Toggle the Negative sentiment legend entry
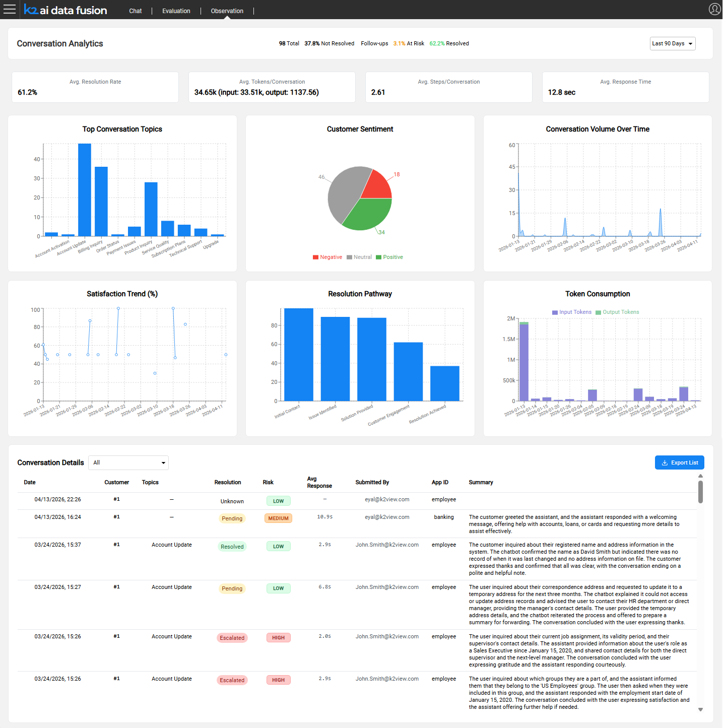The width and height of the screenshot is (723, 728). pos(327,257)
